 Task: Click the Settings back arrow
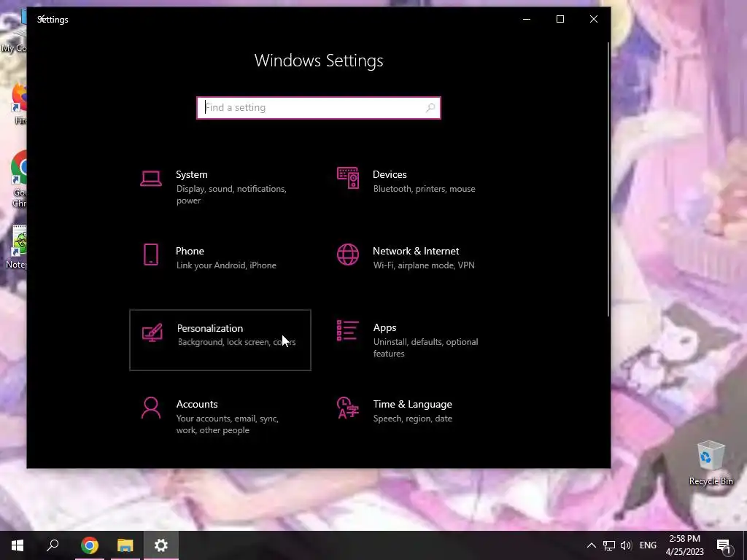[x=42, y=19]
